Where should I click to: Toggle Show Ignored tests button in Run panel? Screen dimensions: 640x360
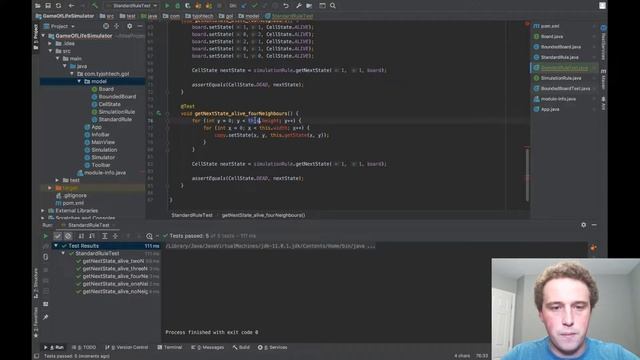68,236
